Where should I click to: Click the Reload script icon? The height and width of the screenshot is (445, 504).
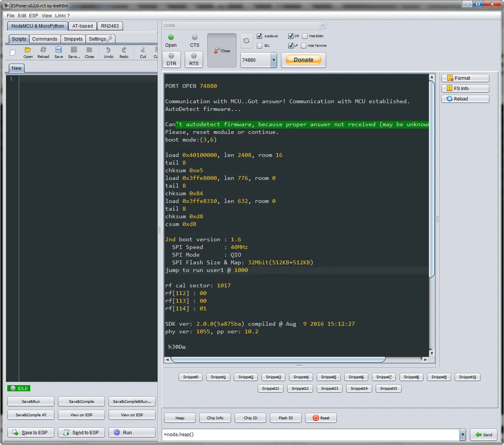43,50
